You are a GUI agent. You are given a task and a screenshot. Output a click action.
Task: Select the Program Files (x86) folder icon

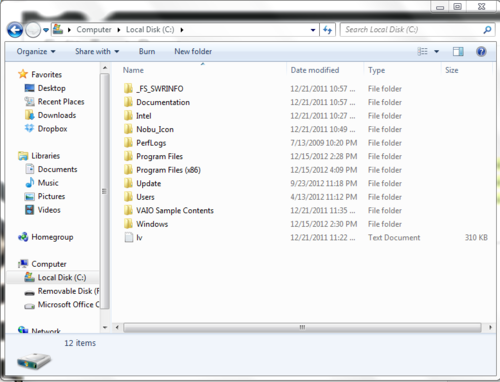point(128,170)
